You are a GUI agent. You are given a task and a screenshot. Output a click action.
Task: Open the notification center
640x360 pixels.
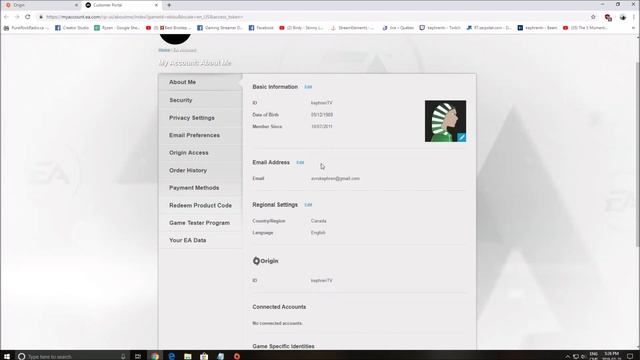631,356
